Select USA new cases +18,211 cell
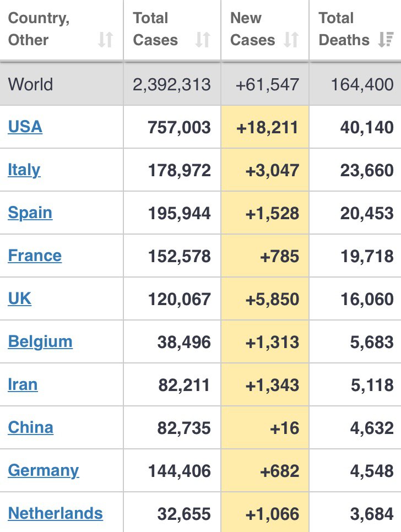This screenshot has width=401, height=532. [x=265, y=127]
